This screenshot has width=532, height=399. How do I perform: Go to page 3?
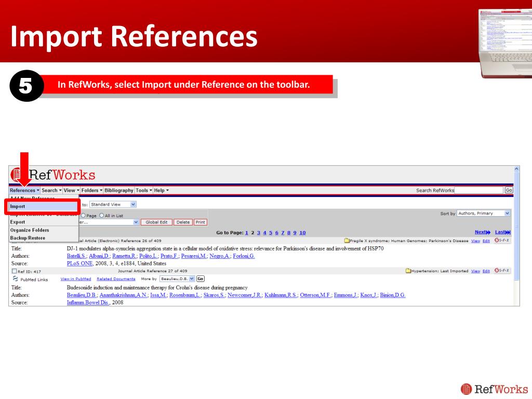[259, 233]
